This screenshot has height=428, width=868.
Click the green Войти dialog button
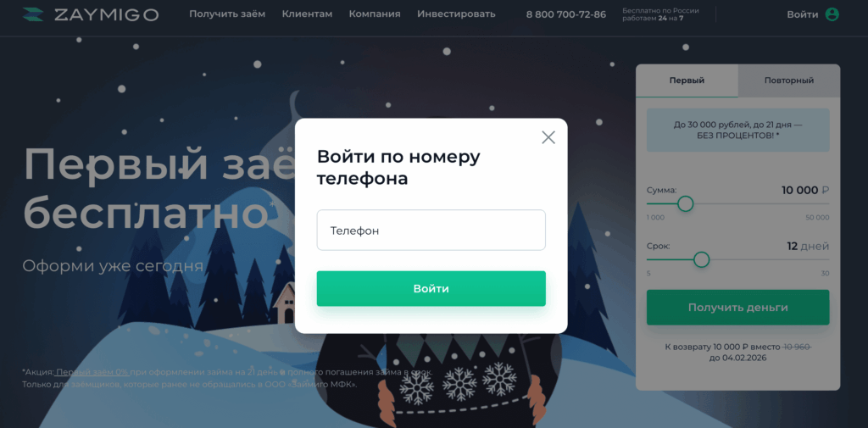[x=431, y=288]
